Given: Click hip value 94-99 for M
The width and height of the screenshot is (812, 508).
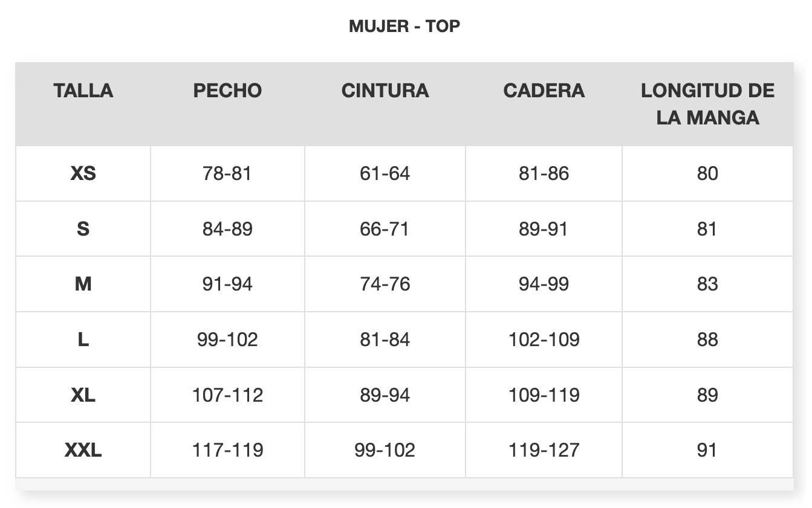Looking at the screenshot, I should point(544,285).
